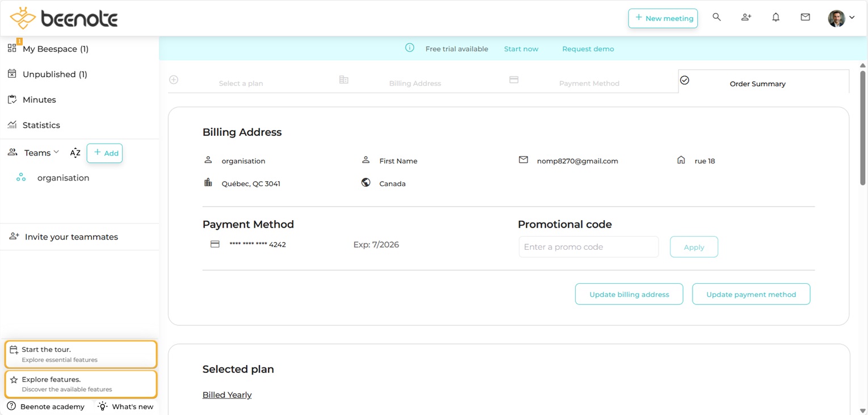
Task: Open the mail envelope icon
Action: 805,18
